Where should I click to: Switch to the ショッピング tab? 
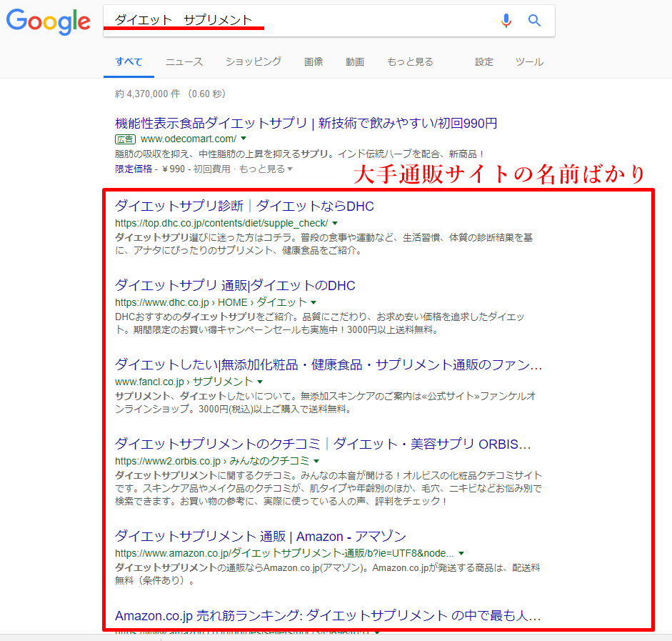[254, 61]
